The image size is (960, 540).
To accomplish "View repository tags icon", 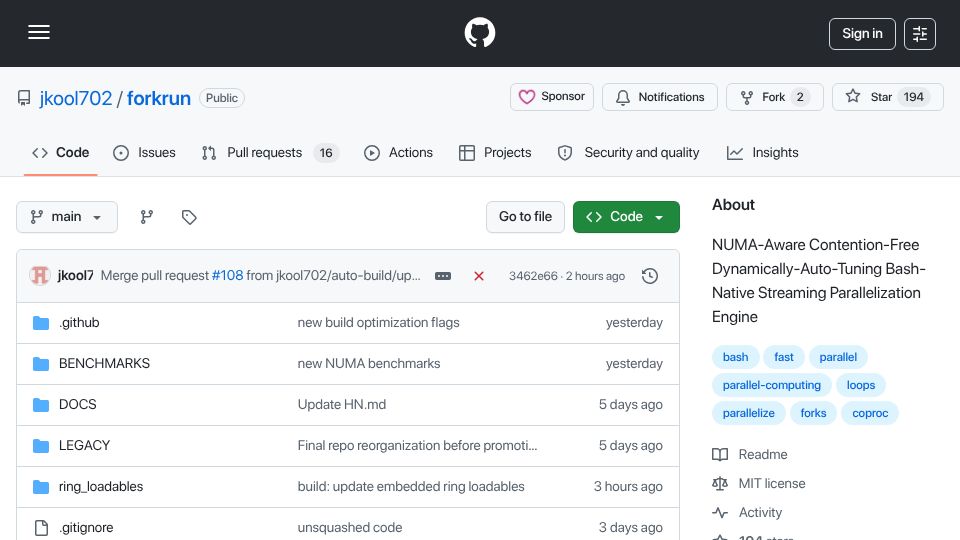I will click(189, 217).
